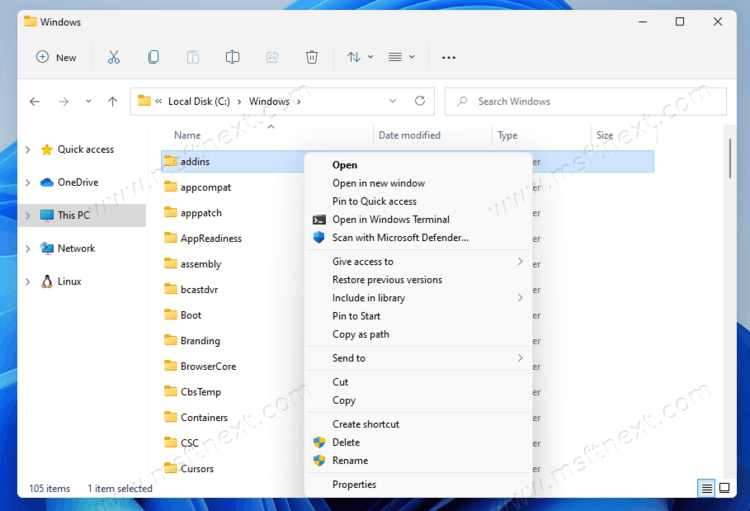Click the vertical scrollbar thumb
Screen dimensions: 750x511
coord(730,158)
